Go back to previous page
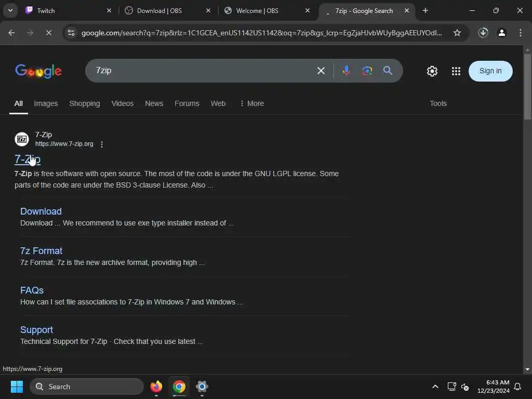This screenshot has width=532, height=399. tap(11, 33)
